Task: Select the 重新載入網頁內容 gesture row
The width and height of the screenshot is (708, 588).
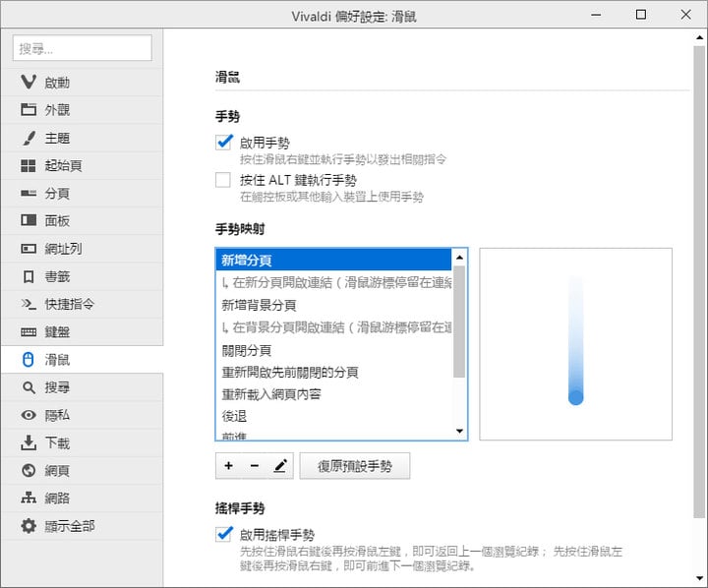Action: 333,394
